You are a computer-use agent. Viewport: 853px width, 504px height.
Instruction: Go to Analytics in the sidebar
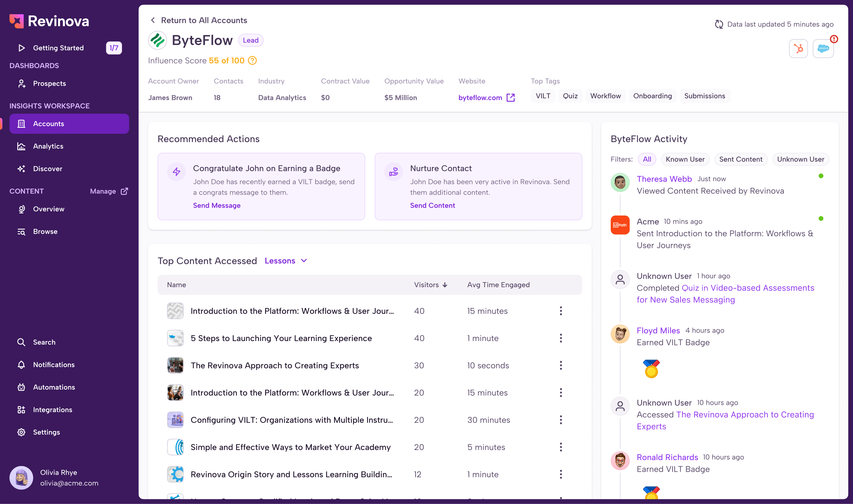point(48,146)
